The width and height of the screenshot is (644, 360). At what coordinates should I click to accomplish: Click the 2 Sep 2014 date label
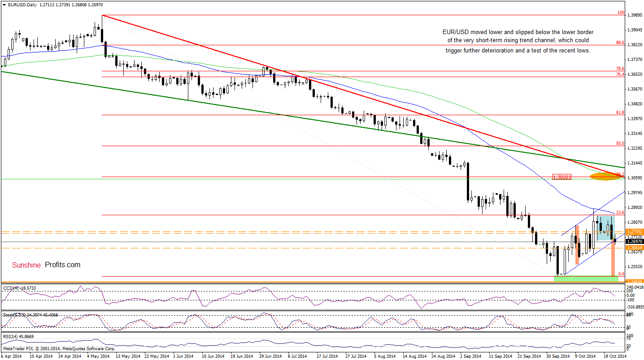(471, 356)
